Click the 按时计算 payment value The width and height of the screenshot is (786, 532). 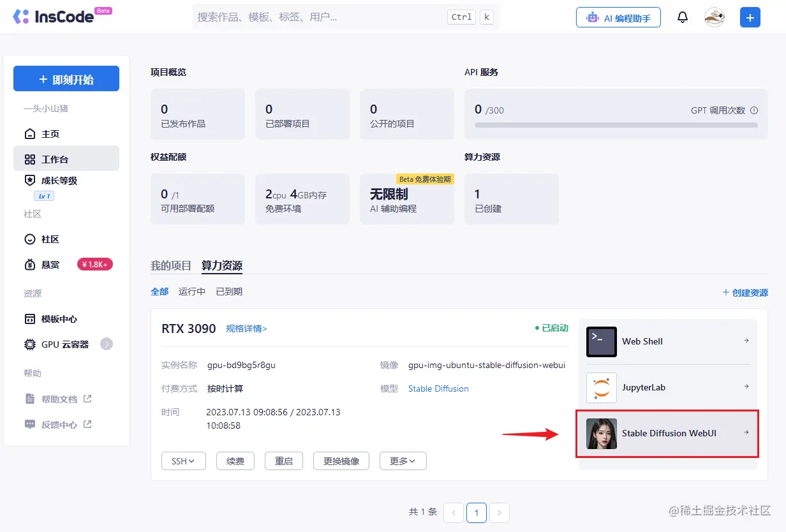[225, 388]
